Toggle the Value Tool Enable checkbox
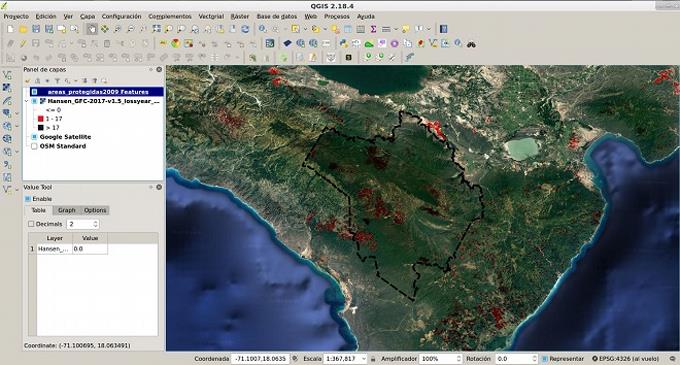The height and width of the screenshot is (365, 680). (x=28, y=199)
